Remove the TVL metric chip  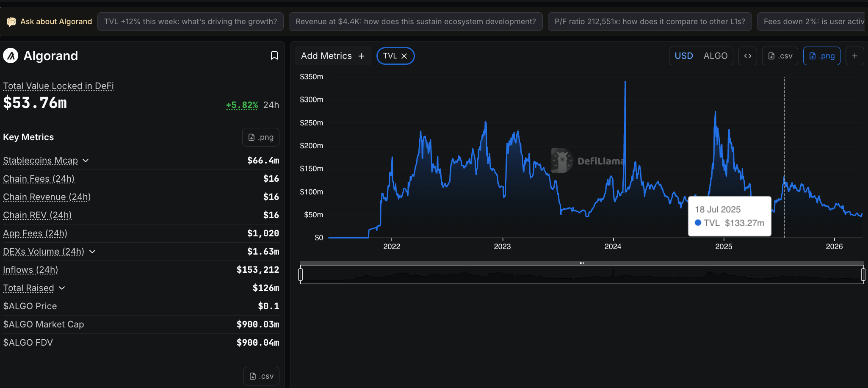[404, 56]
